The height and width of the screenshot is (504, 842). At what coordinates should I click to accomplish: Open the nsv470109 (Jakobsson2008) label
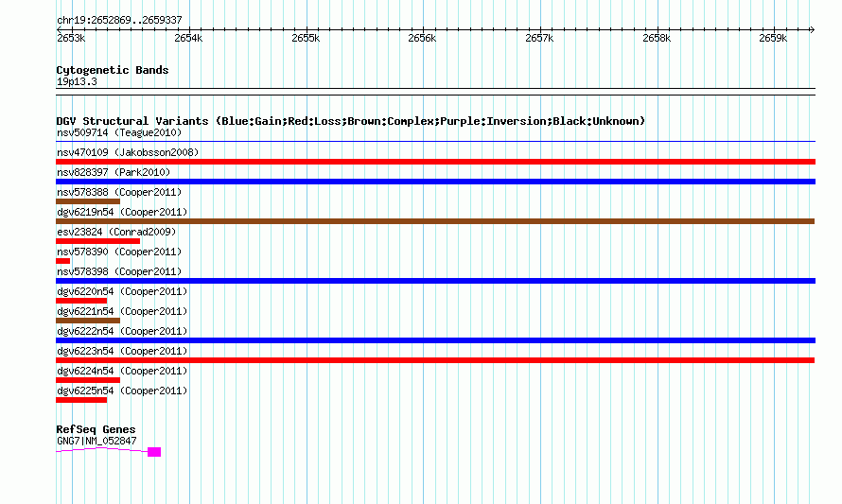click(128, 152)
